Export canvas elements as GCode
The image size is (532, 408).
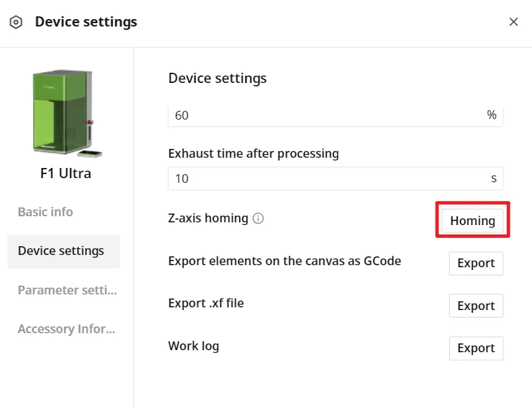[476, 263]
